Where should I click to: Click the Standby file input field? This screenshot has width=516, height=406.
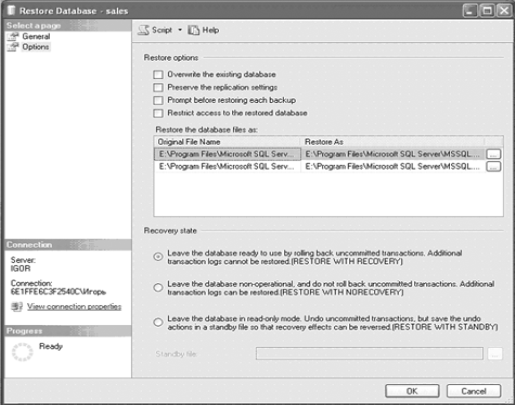369,354
